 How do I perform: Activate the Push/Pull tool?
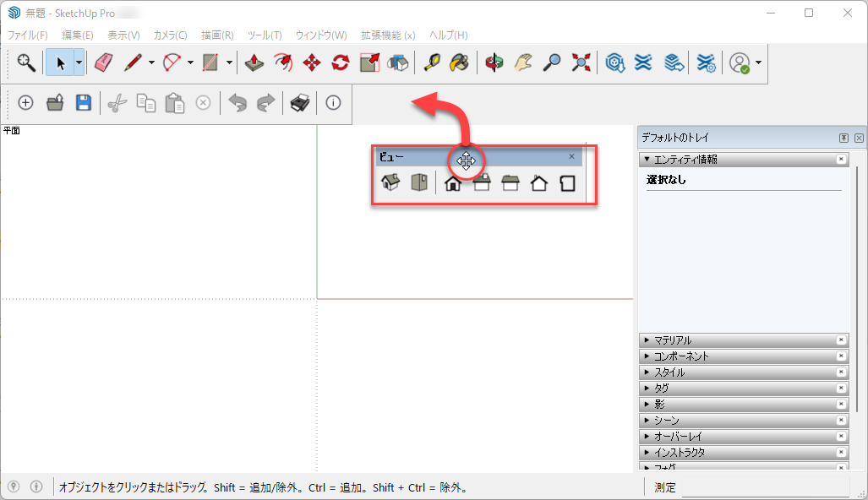pos(255,62)
